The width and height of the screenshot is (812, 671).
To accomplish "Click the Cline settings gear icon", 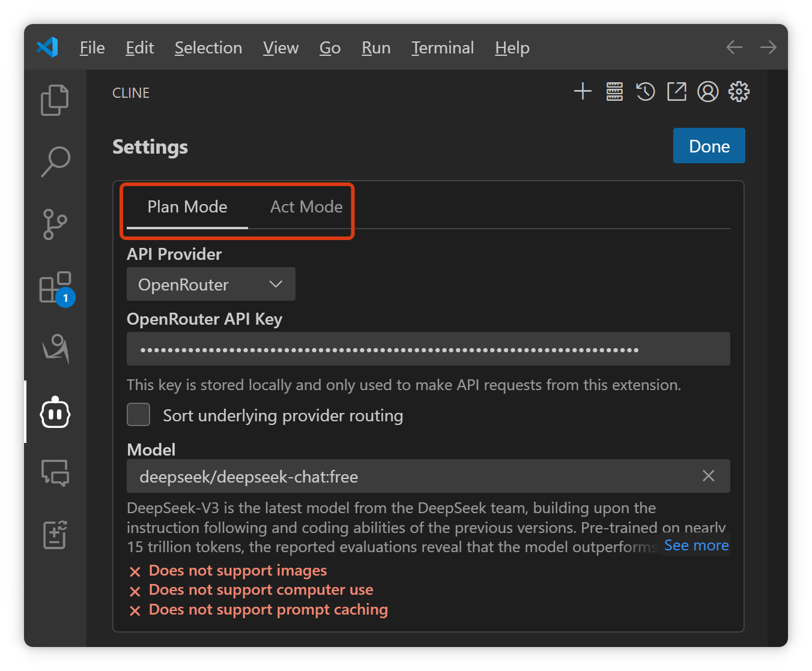I will point(739,92).
